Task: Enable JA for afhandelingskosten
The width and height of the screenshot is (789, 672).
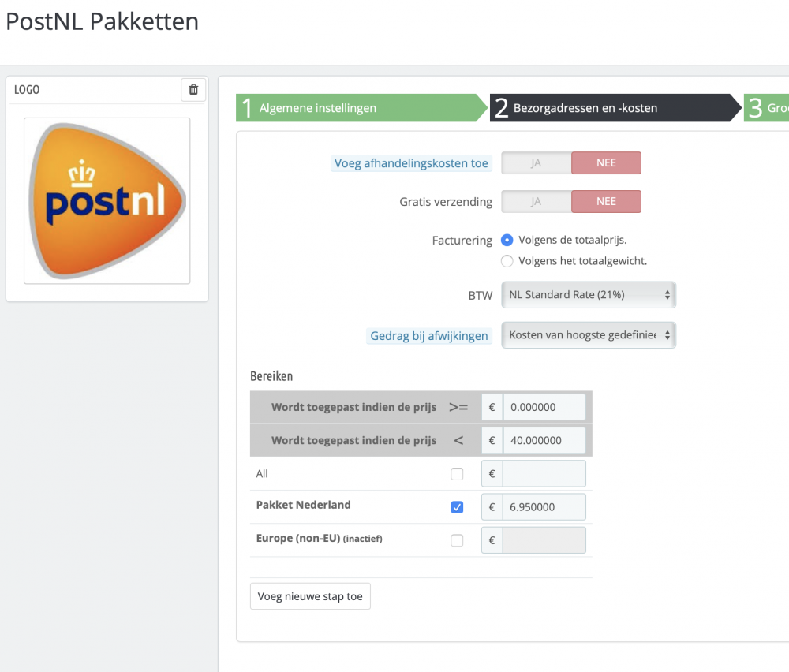Action: tap(537, 163)
